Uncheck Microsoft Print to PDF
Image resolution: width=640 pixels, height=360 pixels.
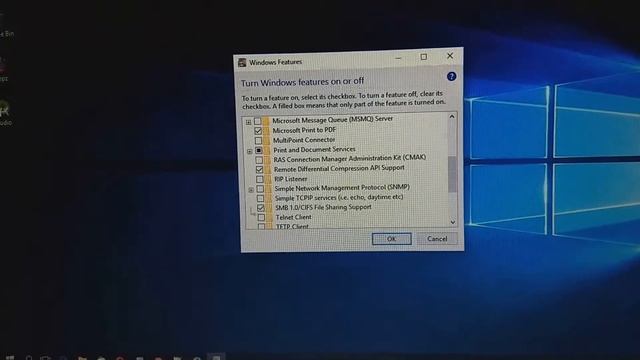tap(258, 131)
